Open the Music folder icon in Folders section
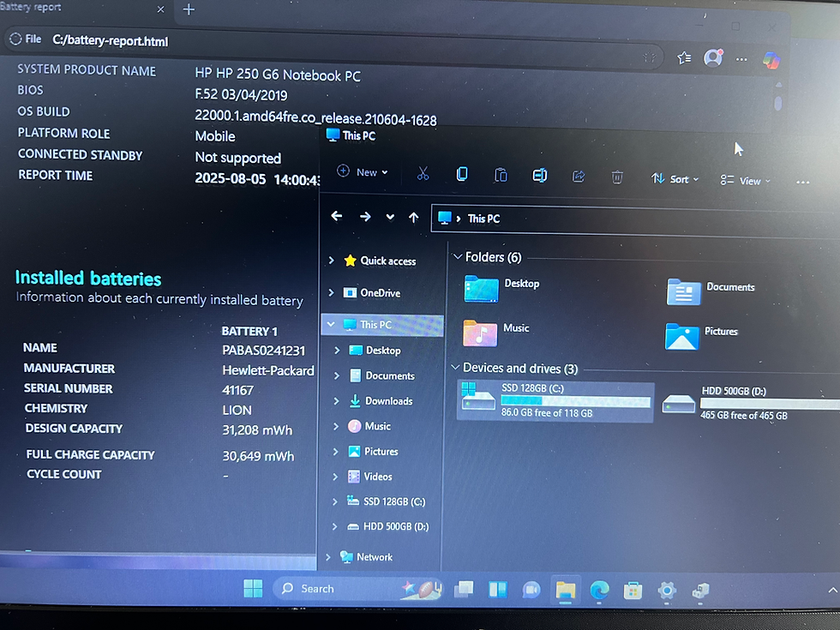This screenshot has height=630, width=840. [479, 333]
